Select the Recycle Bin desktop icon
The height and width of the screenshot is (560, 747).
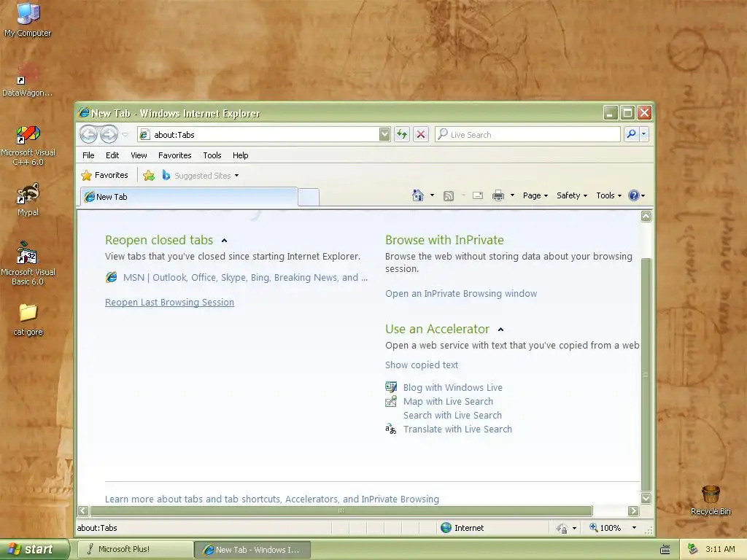[711, 500]
